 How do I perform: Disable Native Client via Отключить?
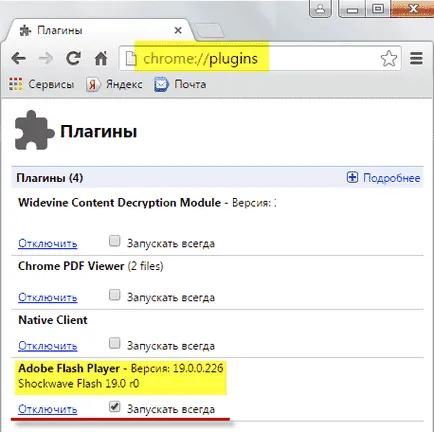pyautogui.click(x=48, y=346)
